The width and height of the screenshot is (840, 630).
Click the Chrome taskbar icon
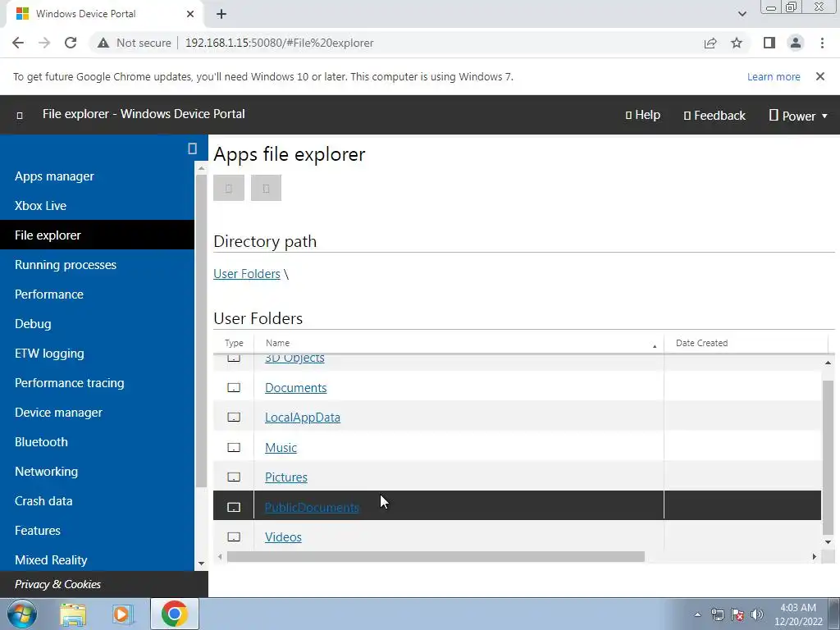tap(174, 614)
